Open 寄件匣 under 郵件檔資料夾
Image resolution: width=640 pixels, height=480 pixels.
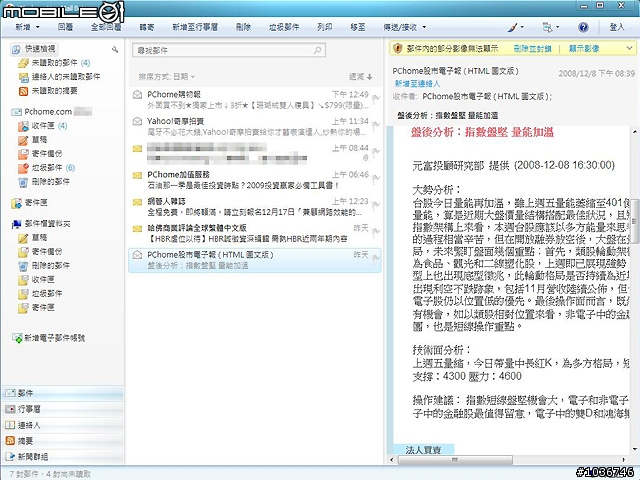pos(36,307)
